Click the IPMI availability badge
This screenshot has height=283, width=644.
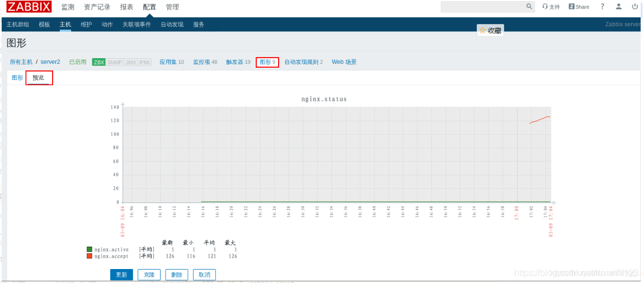pos(144,63)
